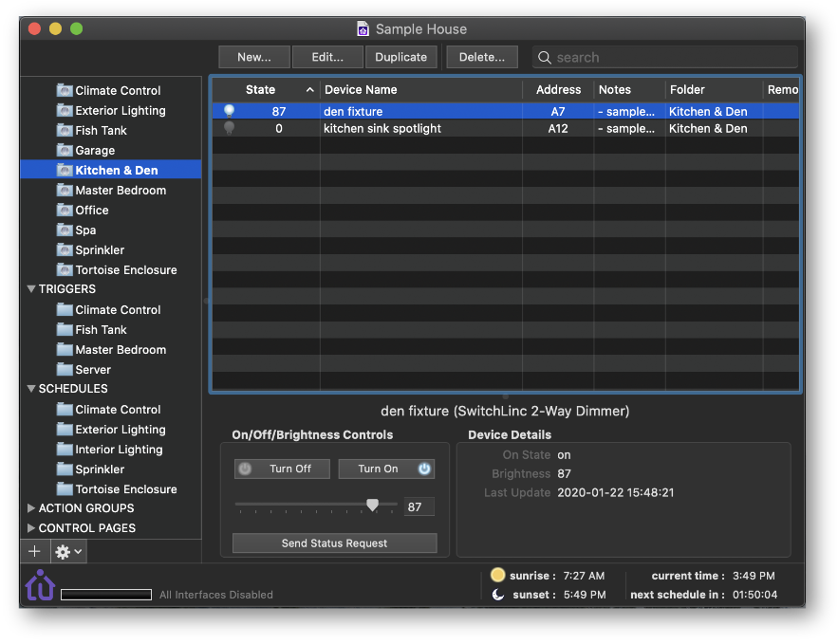Duplicate the selected device
The height and width of the screenshot is (644, 838).
[x=400, y=57]
